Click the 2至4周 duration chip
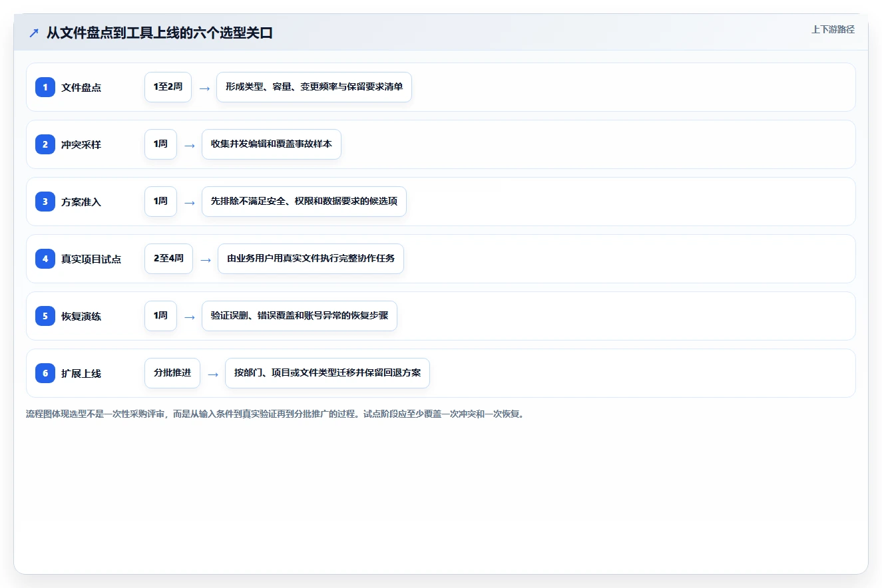 (x=168, y=259)
